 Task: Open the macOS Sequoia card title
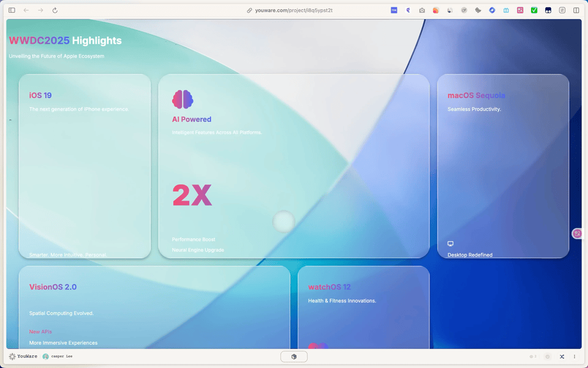pyautogui.click(x=477, y=96)
